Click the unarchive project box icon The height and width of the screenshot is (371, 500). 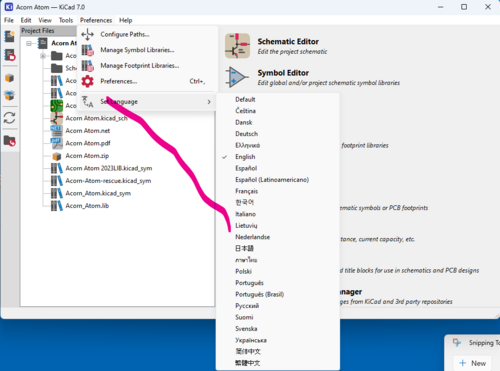pos(9,96)
